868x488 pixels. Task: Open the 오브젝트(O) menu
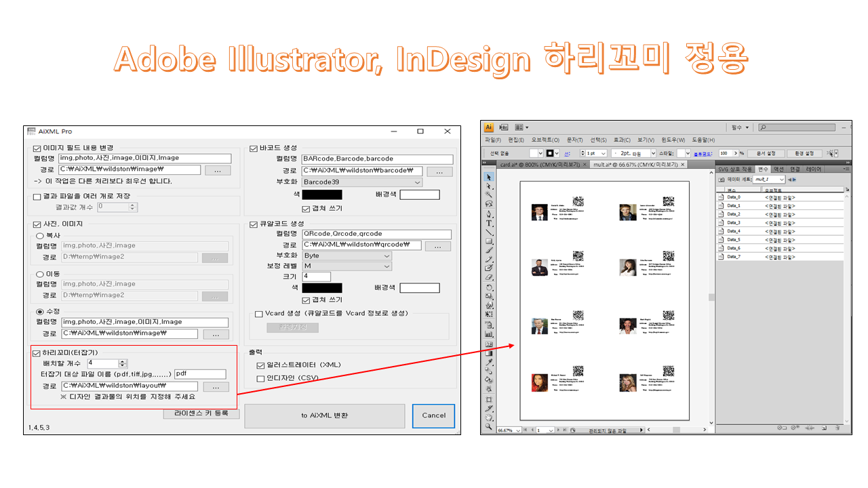point(545,140)
